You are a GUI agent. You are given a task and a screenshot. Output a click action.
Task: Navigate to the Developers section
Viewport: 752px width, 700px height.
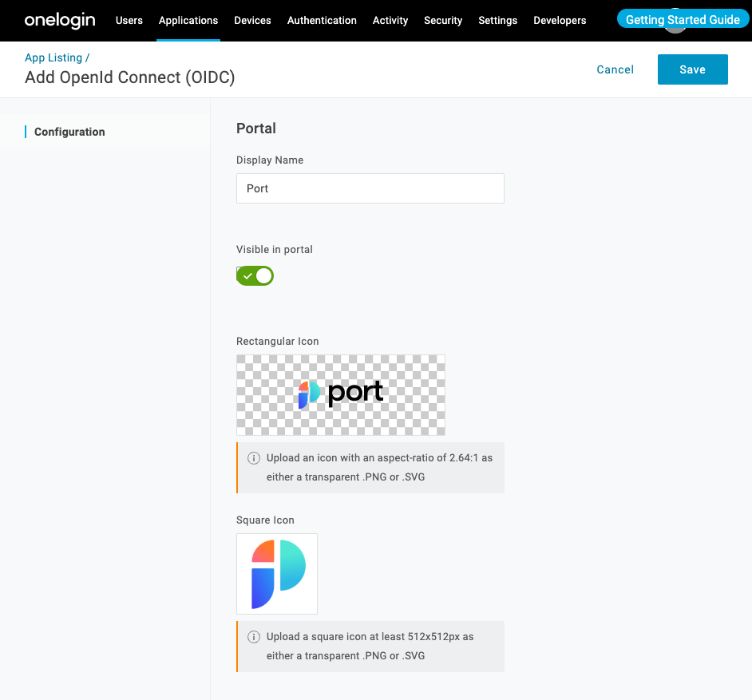click(560, 20)
